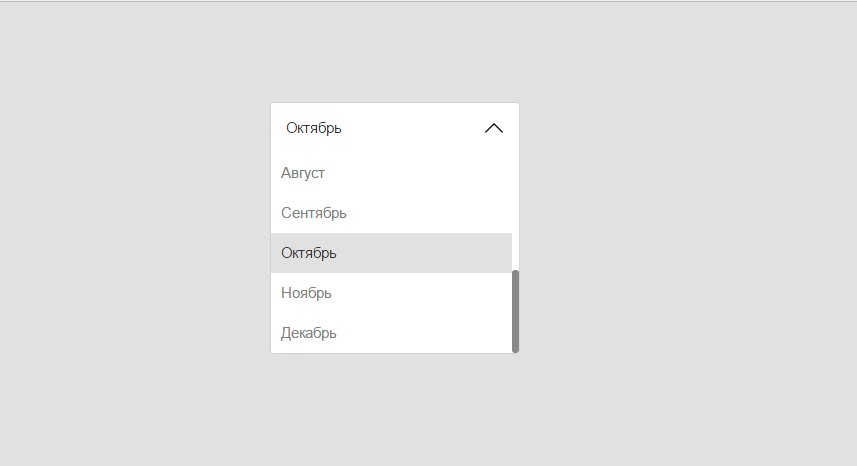The image size is (857, 466).
Task: Collapse the month dropdown with the chevron
Action: [493, 128]
